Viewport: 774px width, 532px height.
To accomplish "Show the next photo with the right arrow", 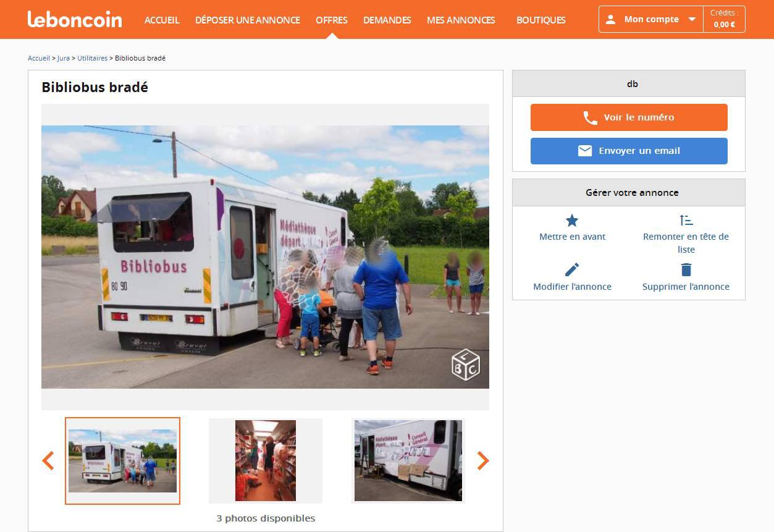I will (x=483, y=460).
